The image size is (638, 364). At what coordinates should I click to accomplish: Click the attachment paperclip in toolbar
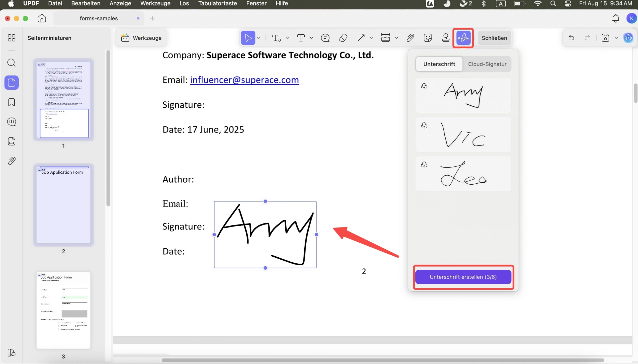(x=410, y=38)
